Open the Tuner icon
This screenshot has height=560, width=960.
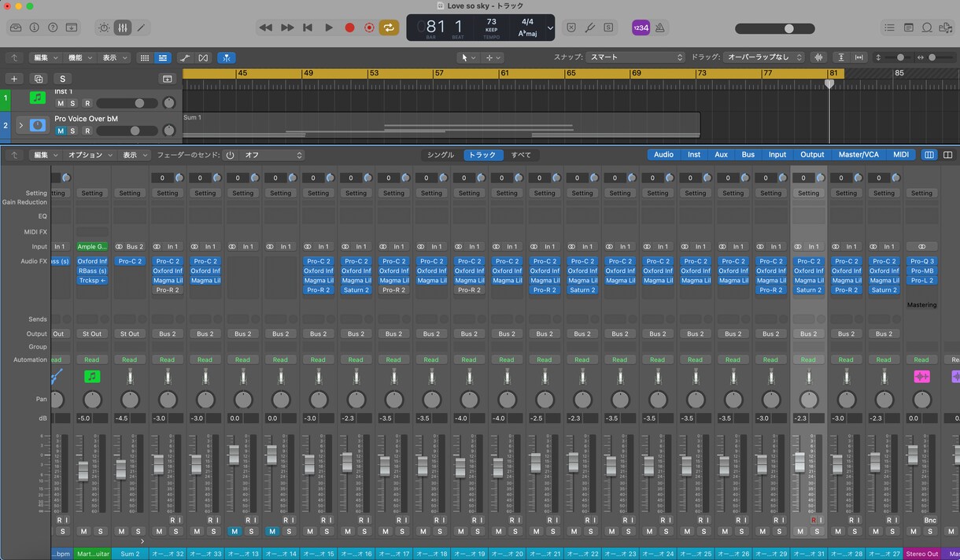click(589, 28)
